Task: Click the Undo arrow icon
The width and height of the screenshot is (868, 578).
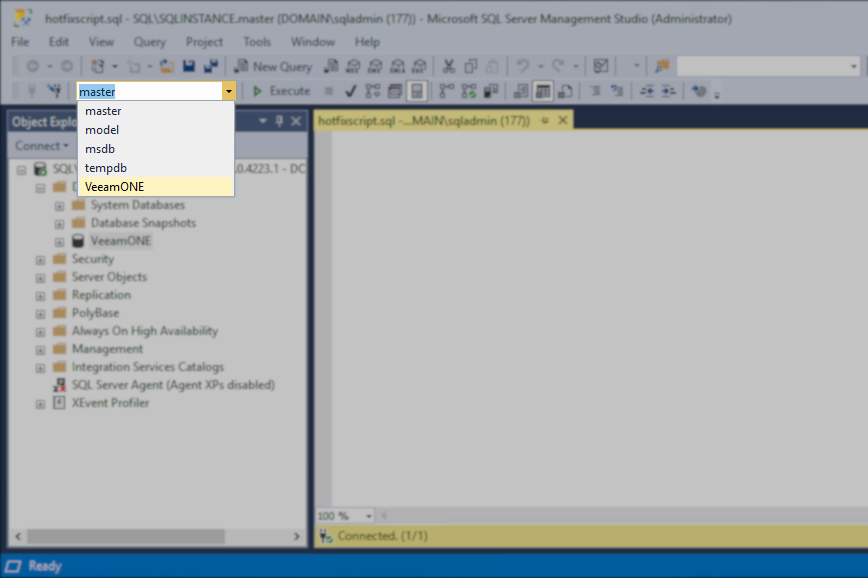Action: (522, 66)
